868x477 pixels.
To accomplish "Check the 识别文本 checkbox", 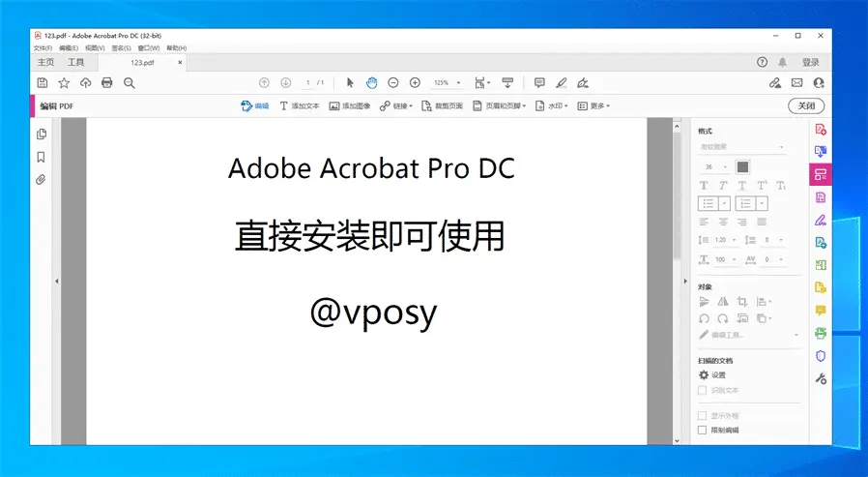I will (x=703, y=390).
